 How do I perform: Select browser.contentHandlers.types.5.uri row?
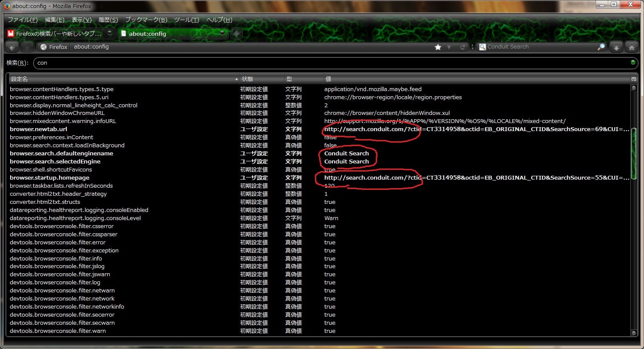tap(320, 97)
